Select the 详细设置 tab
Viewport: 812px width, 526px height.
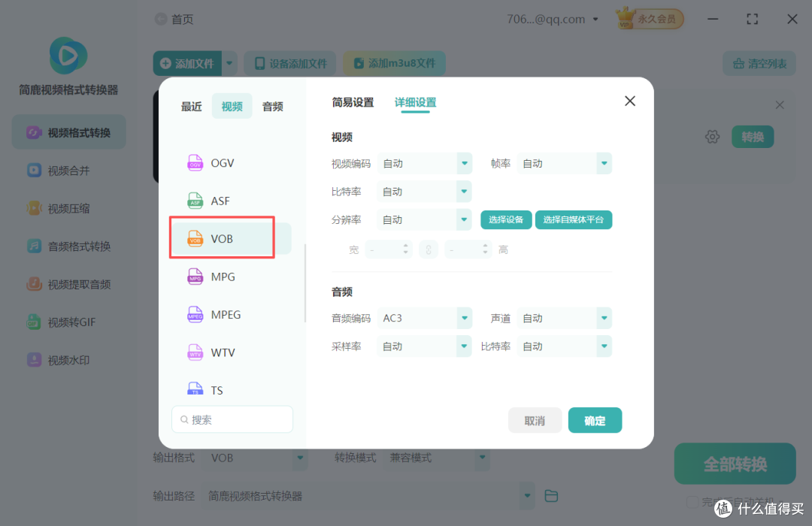[415, 102]
